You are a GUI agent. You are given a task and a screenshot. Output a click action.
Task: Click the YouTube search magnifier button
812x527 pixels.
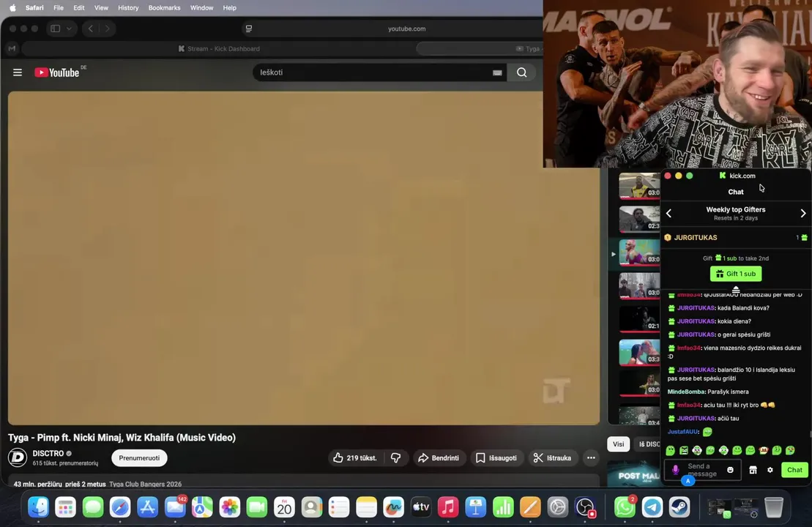[521, 72]
